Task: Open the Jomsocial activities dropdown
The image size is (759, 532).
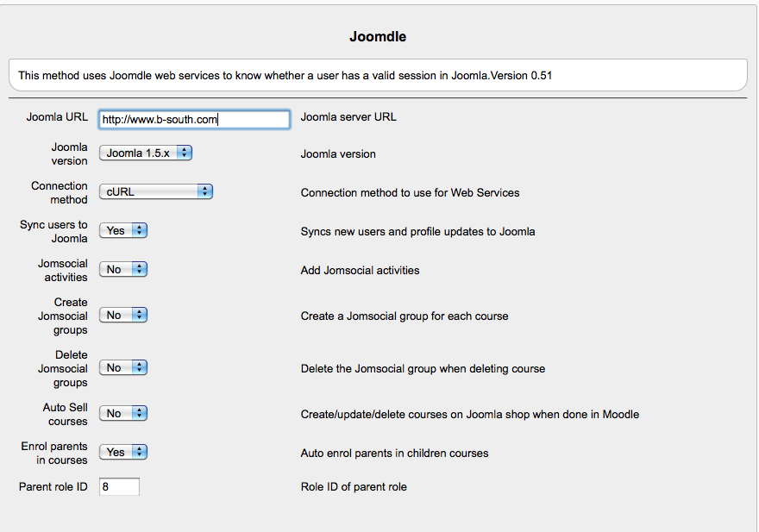Action: tap(123, 270)
